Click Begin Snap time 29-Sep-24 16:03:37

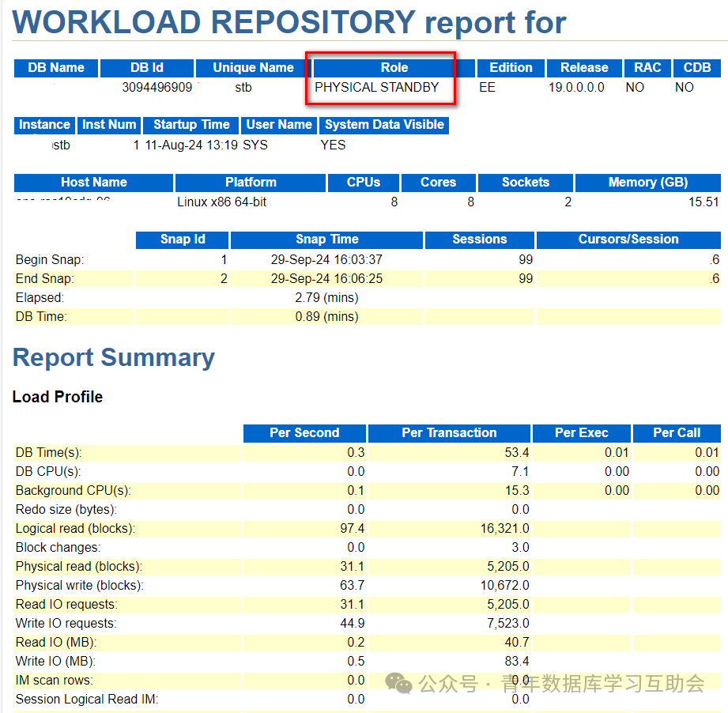click(x=326, y=259)
